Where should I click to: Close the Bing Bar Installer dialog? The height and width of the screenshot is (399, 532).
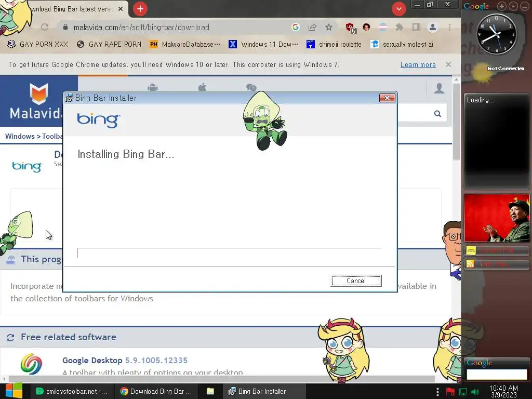pyautogui.click(x=387, y=98)
